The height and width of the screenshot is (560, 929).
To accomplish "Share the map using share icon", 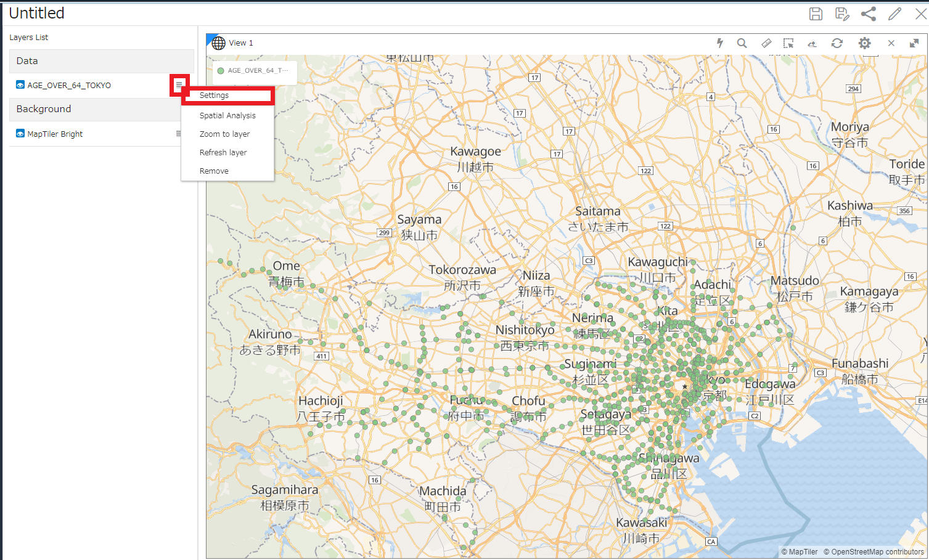I will pos(869,14).
